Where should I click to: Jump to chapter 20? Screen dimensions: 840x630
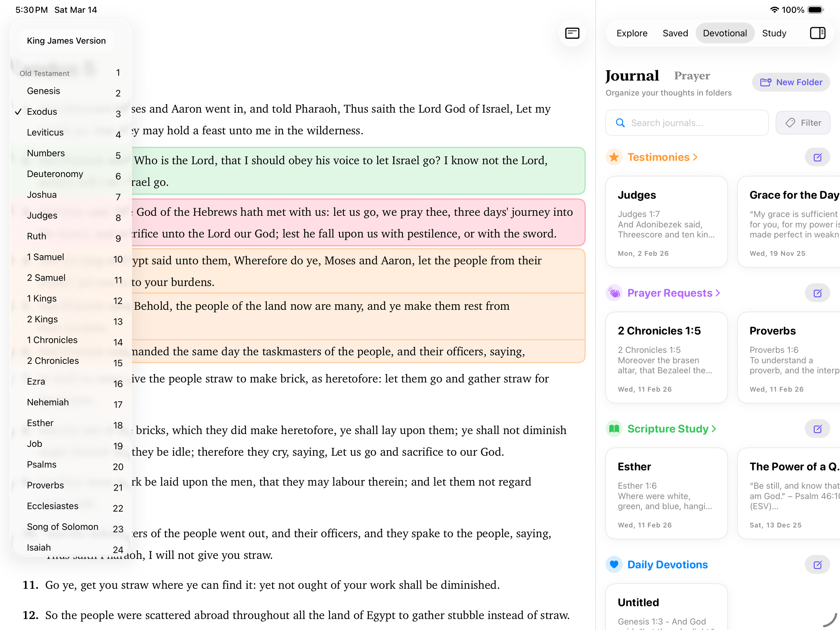(118, 467)
